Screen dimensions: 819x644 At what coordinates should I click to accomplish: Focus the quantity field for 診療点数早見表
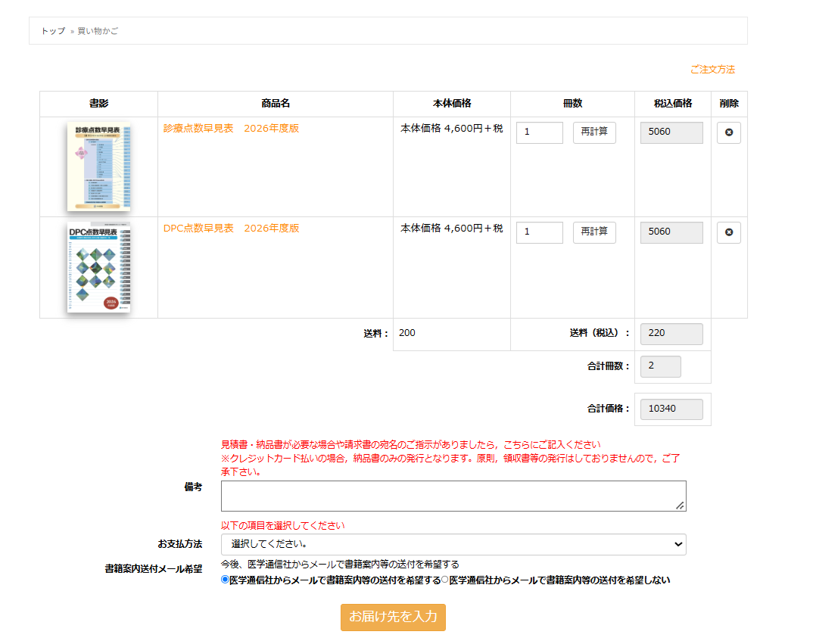[540, 132]
